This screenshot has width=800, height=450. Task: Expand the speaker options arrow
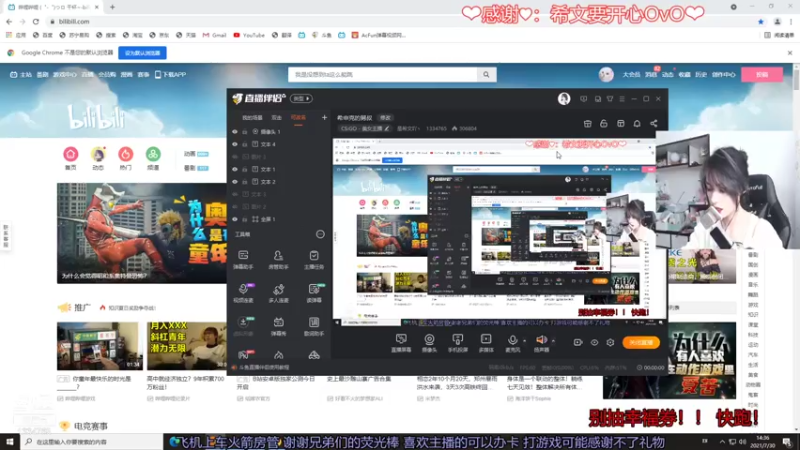click(x=553, y=341)
